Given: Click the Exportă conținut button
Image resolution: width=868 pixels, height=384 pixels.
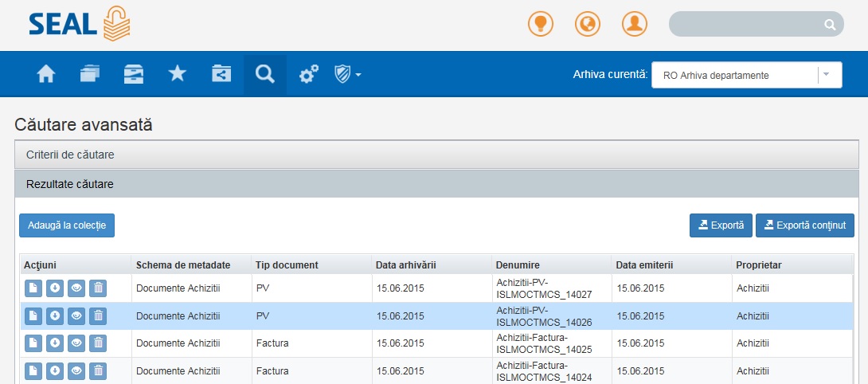Looking at the screenshot, I should 805,225.
